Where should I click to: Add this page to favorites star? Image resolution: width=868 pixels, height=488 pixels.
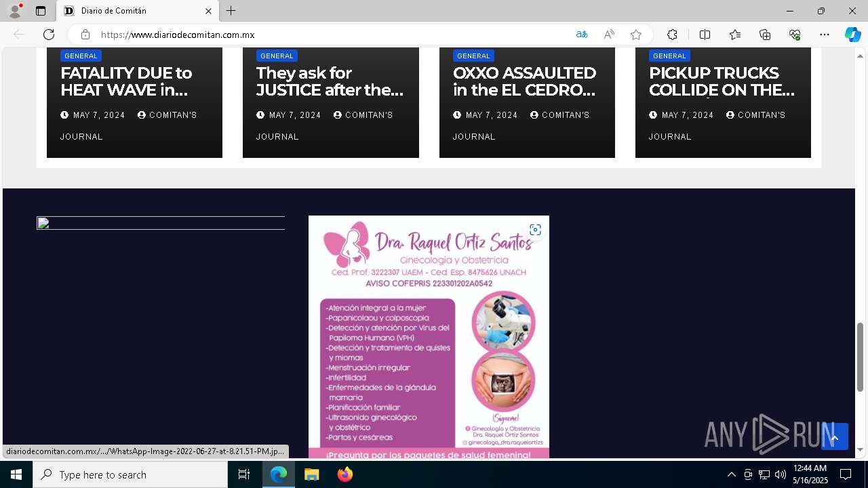point(636,35)
